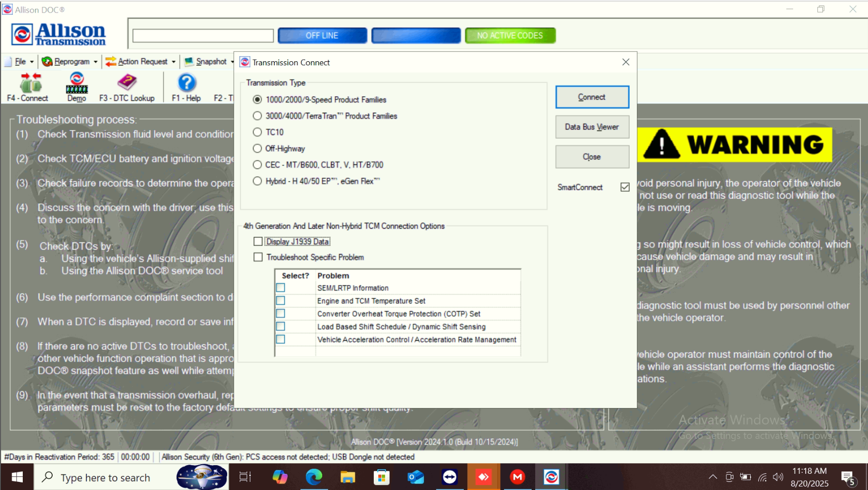This screenshot has height=490, width=868.
Task: Click the Close button in the dialog
Action: (592, 156)
